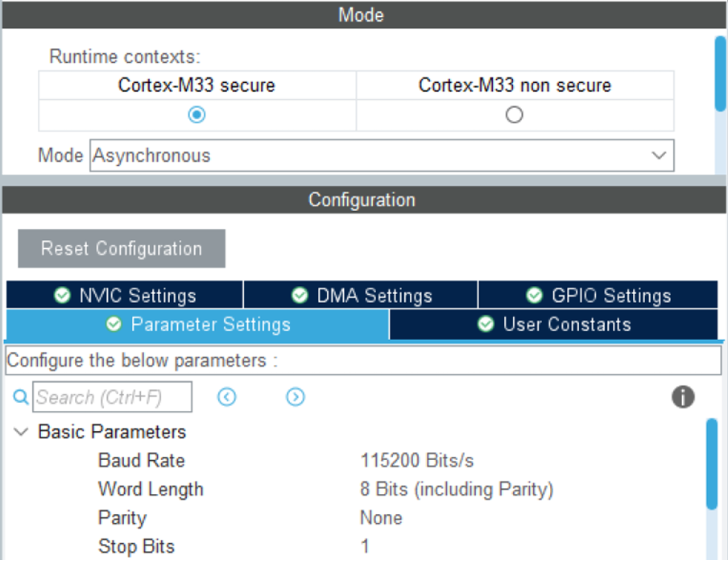Image resolution: width=728 pixels, height=564 pixels.
Task: Select the Parity parameter label
Action: click(x=122, y=518)
